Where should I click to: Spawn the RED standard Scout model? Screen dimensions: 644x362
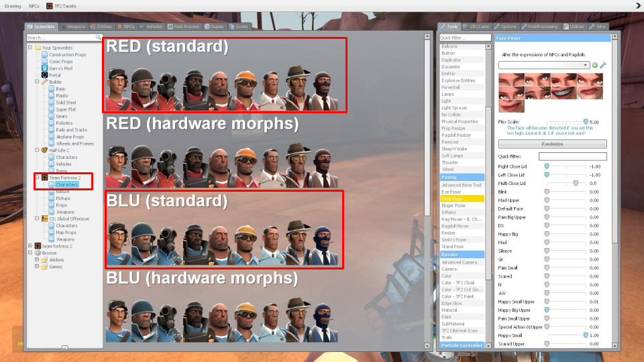[x=118, y=90]
